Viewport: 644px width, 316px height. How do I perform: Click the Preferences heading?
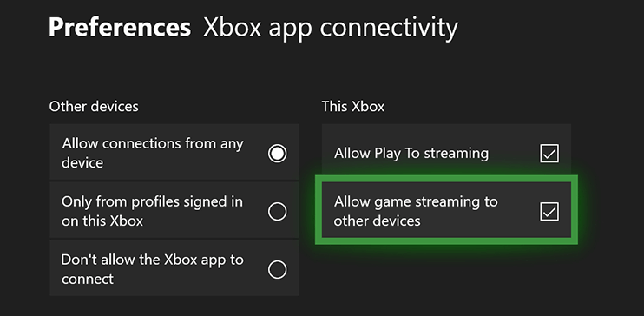[120, 28]
